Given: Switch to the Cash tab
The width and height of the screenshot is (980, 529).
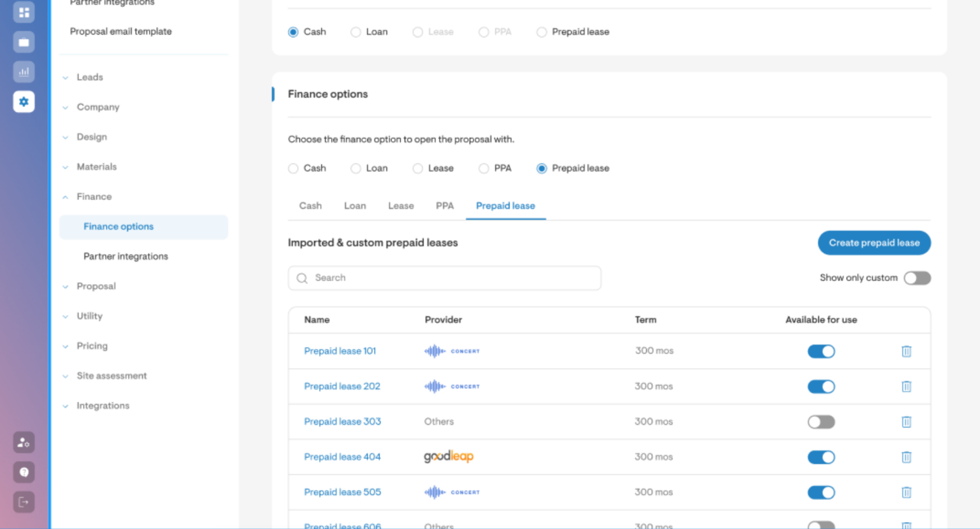Looking at the screenshot, I should click(x=310, y=206).
